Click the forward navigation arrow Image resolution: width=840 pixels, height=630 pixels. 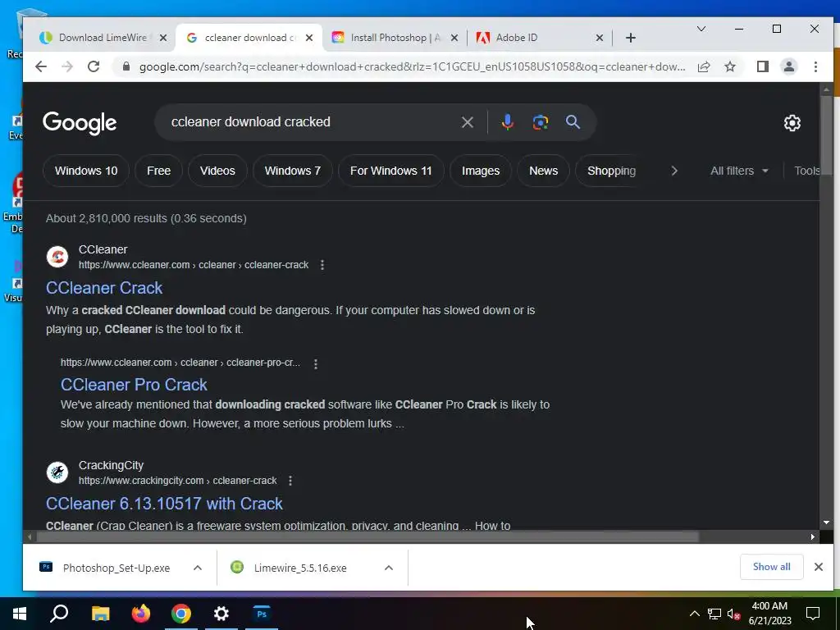[67, 66]
